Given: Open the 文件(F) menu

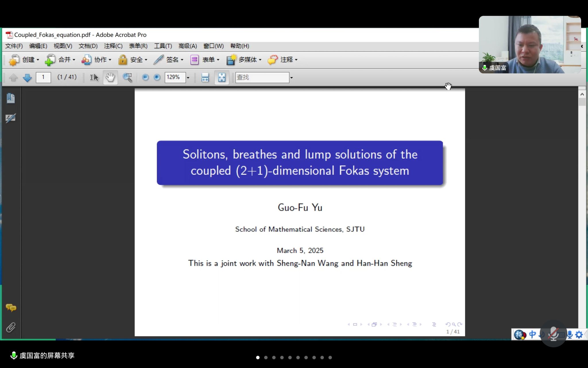Looking at the screenshot, I should pyautogui.click(x=14, y=46).
